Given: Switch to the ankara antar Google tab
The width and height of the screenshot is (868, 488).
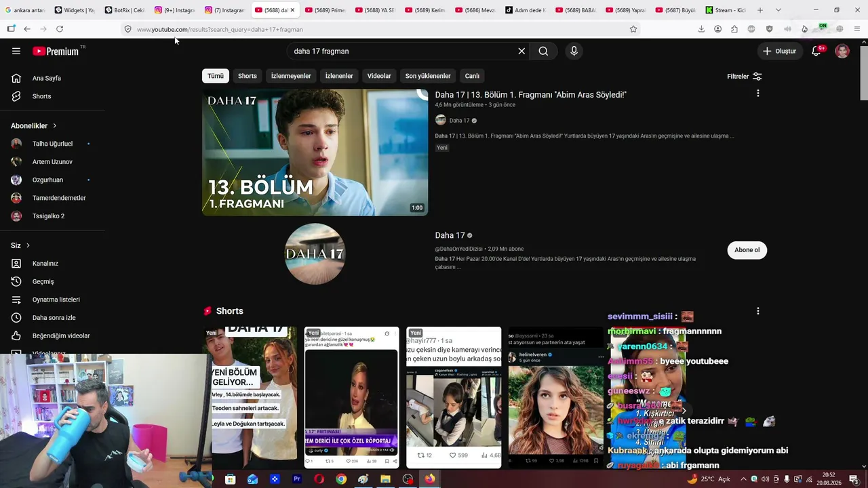Looking at the screenshot, I should point(25,10).
